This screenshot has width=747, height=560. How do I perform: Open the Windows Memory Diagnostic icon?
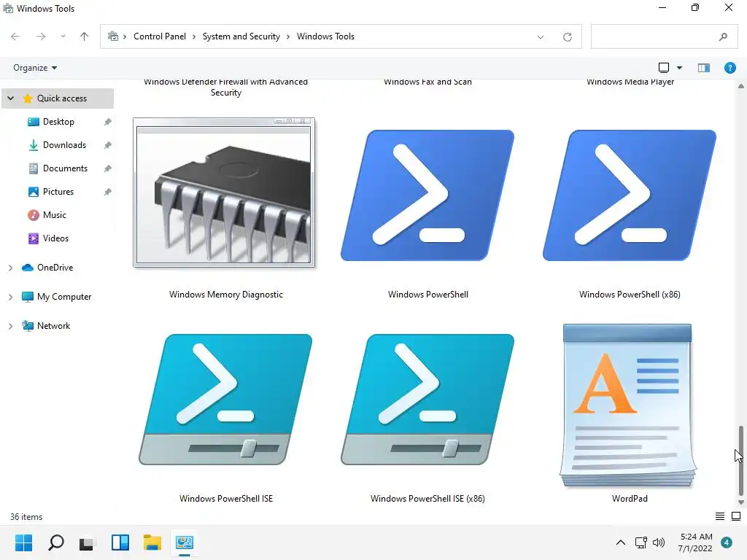224,192
